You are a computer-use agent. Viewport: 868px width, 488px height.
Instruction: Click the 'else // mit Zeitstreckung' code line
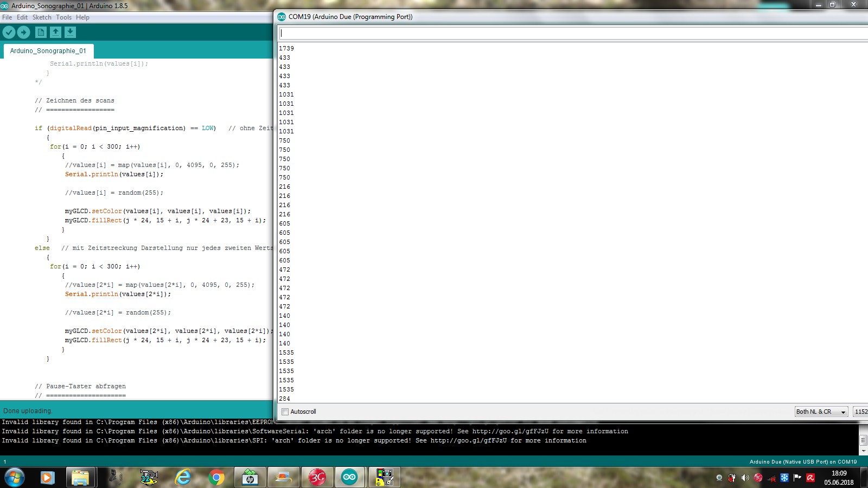click(x=154, y=248)
